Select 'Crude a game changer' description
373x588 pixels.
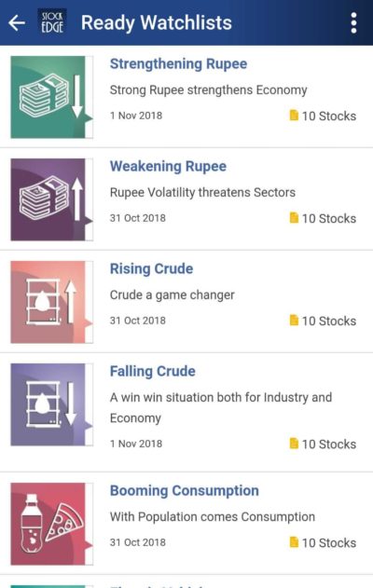coord(172,295)
